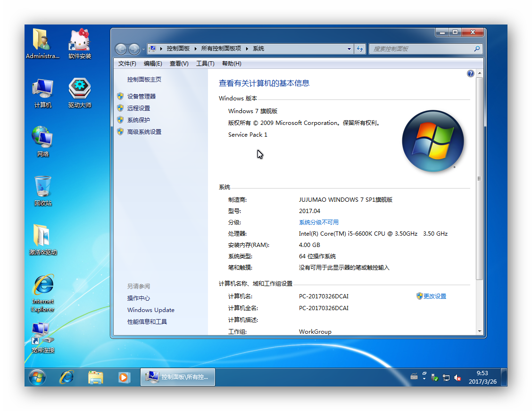Open the 软件安装 Hello Kitty shortcut
This screenshot has height=411, width=532.
79,43
